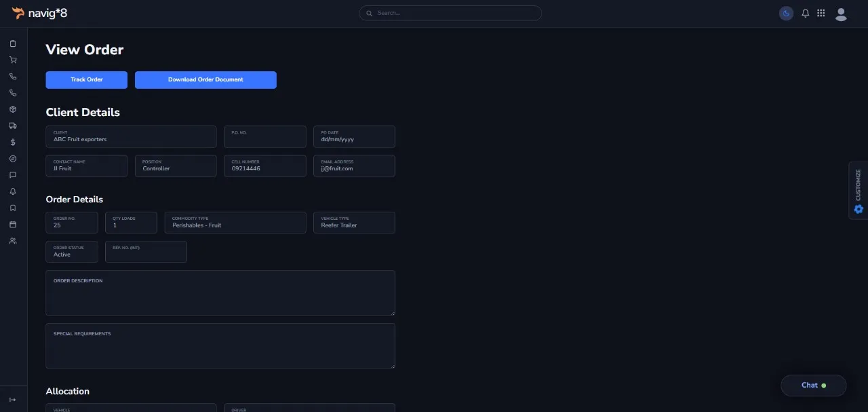Click Download Order Document button
Image resolution: width=868 pixels, height=412 pixels.
tap(205, 80)
